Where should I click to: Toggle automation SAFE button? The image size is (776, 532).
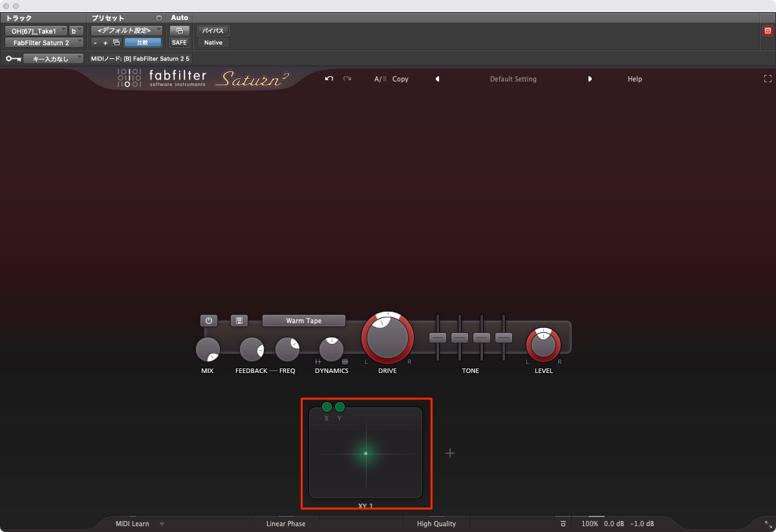[179, 43]
